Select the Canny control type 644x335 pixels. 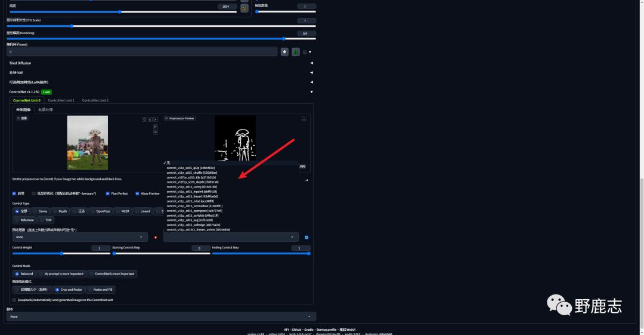(40, 211)
